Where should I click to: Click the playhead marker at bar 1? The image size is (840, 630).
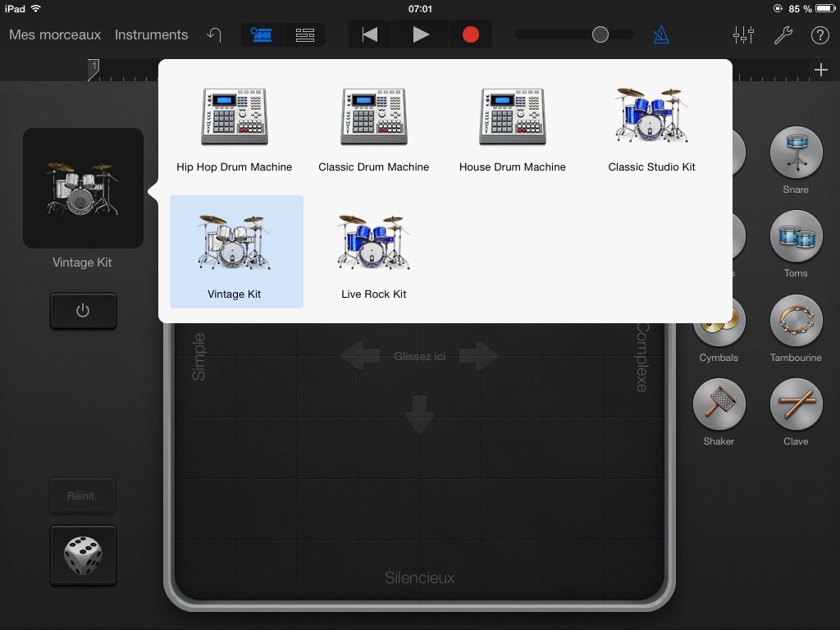(94, 71)
